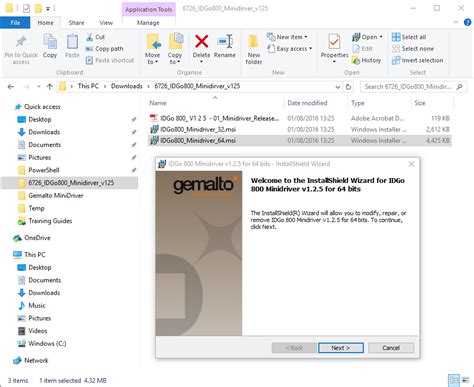Select This PC in navigation pane

(x=35, y=255)
